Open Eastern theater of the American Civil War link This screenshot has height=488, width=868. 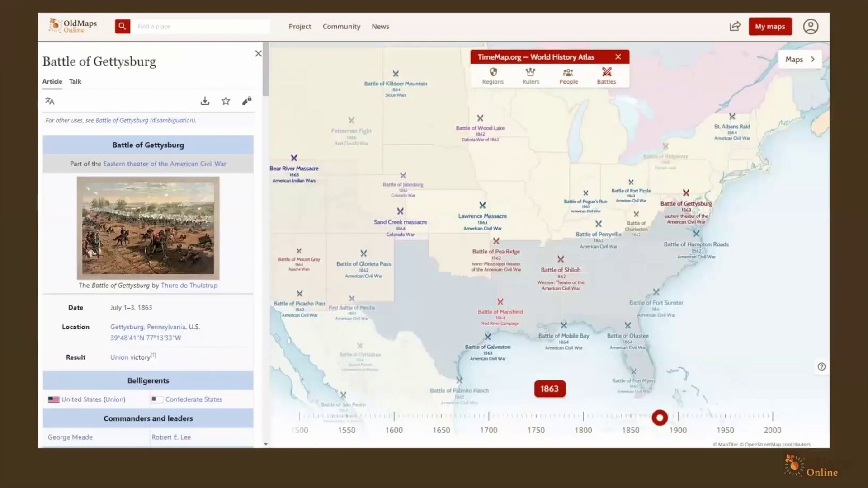pos(165,164)
